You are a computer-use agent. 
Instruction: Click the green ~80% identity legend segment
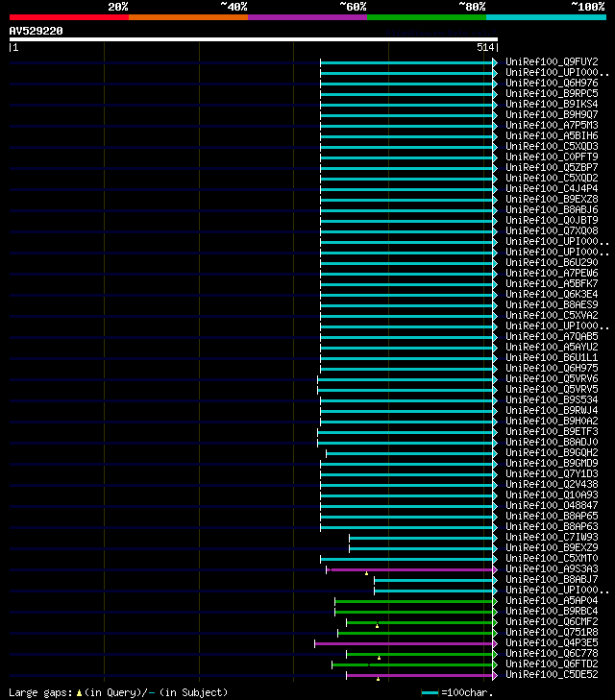point(427,17)
